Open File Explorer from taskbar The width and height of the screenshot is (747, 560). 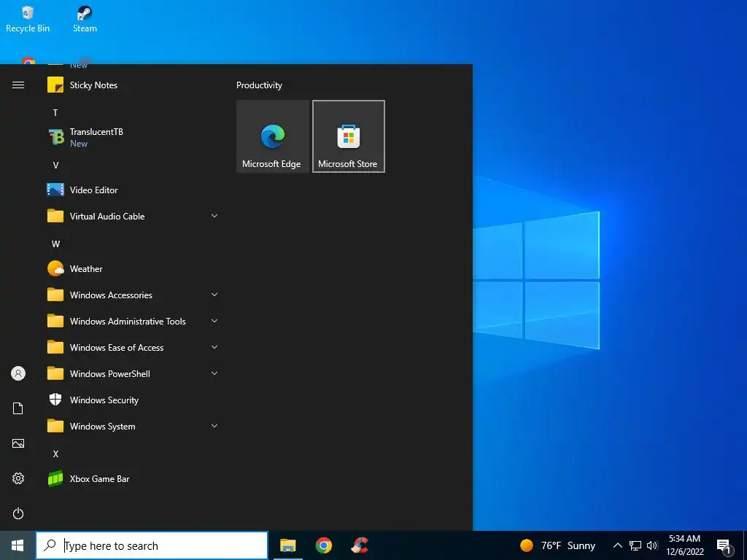[287, 545]
